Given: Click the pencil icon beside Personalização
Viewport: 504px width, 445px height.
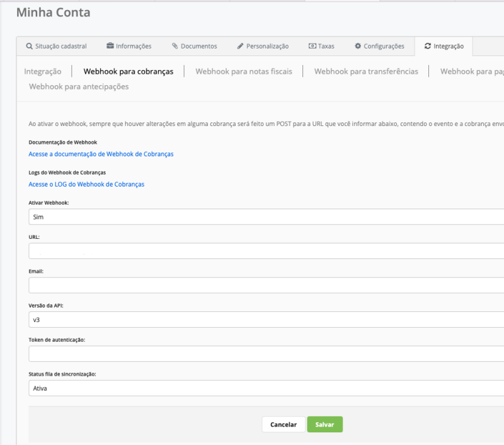Looking at the screenshot, I should click(x=240, y=46).
